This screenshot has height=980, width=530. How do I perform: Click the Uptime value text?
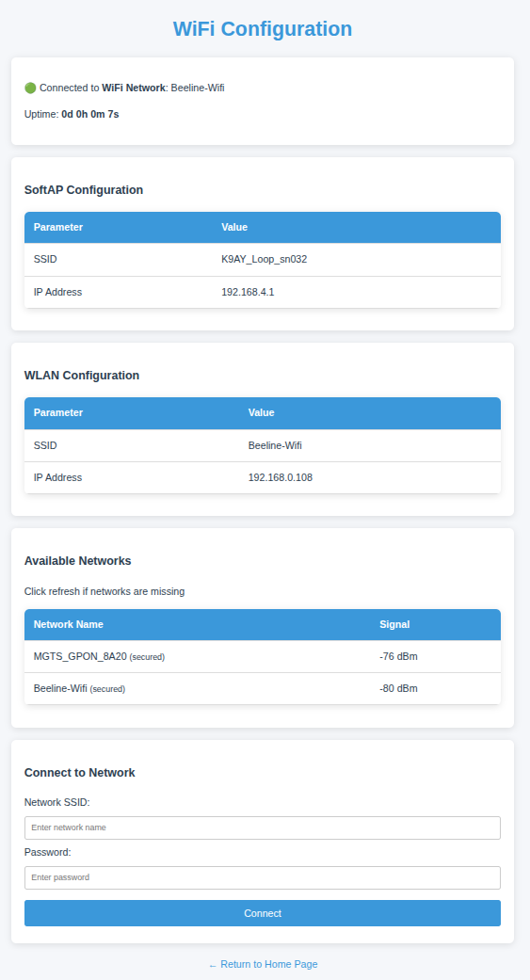[x=90, y=114]
